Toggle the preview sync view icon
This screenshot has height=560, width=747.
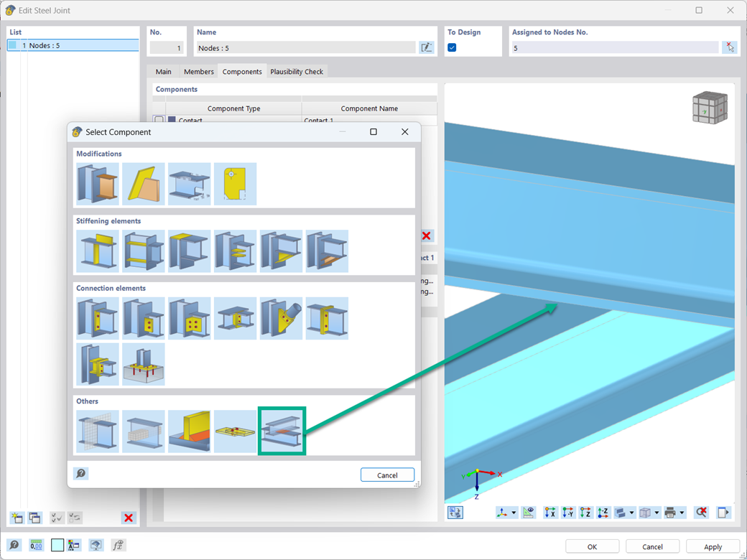(x=455, y=513)
